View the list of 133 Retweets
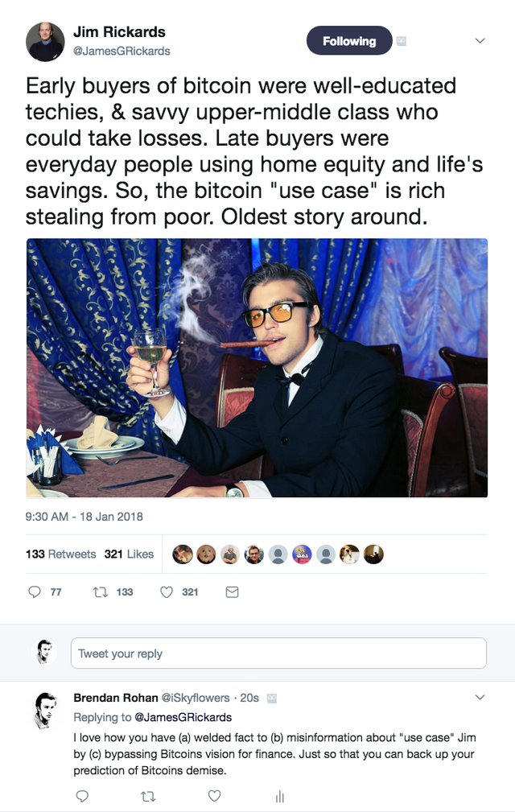The height and width of the screenshot is (812, 515). coord(60,554)
